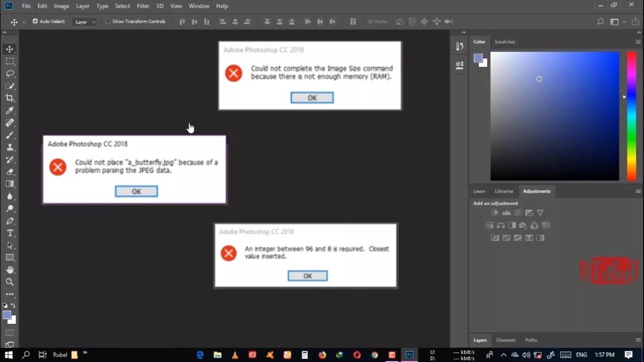Select the Horizontal Type tool
The image size is (644, 362).
click(x=10, y=233)
